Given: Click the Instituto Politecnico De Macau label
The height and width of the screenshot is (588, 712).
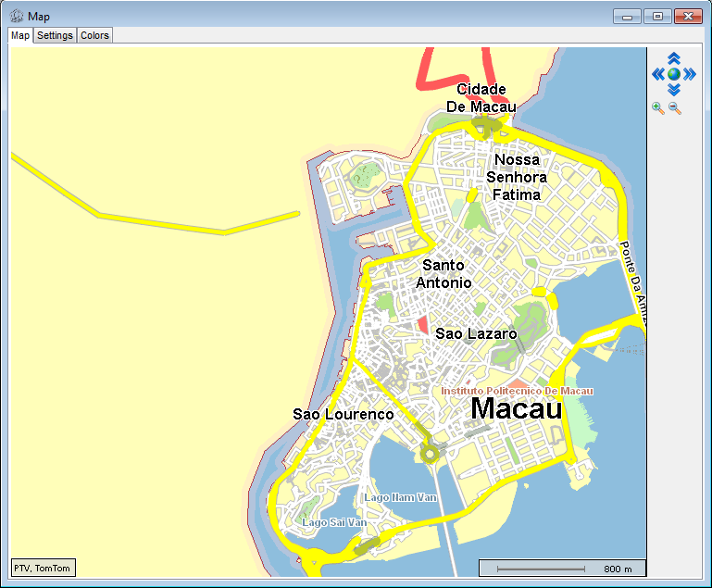Looking at the screenshot, I should coord(517,391).
